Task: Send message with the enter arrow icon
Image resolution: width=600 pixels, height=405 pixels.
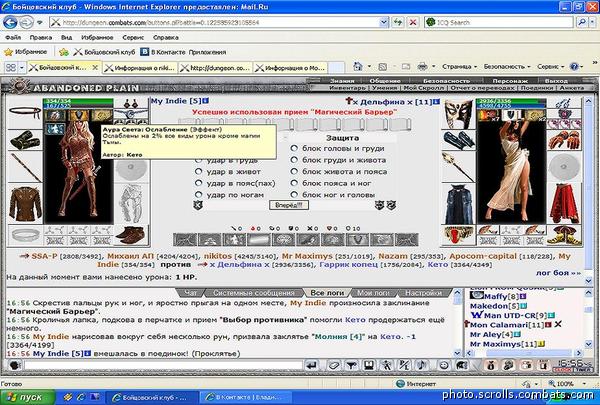Action: tap(312, 365)
